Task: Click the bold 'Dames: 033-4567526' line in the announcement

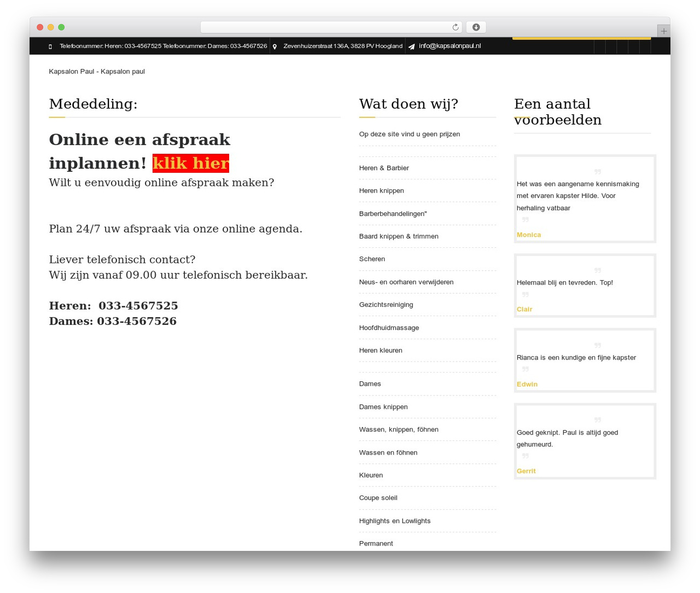Action: 113,321
